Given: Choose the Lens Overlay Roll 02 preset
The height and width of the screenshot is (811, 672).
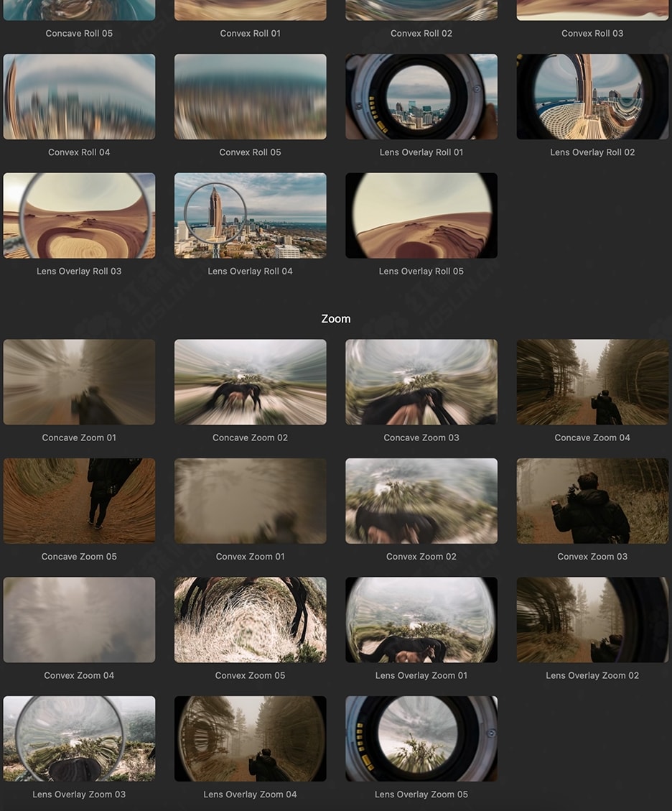Looking at the screenshot, I should coord(592,97).
